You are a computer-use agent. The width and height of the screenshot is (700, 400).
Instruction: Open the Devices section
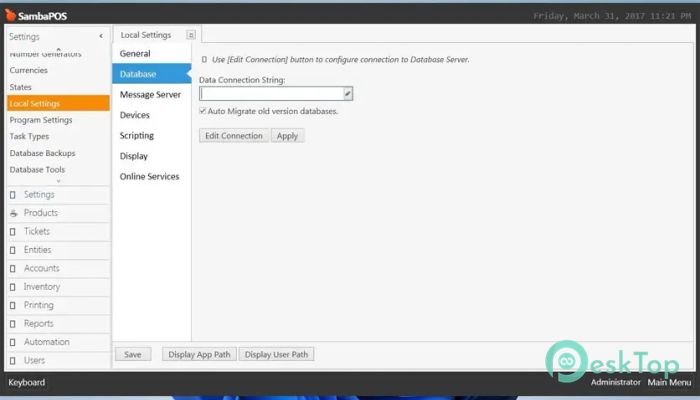[152, 115]
